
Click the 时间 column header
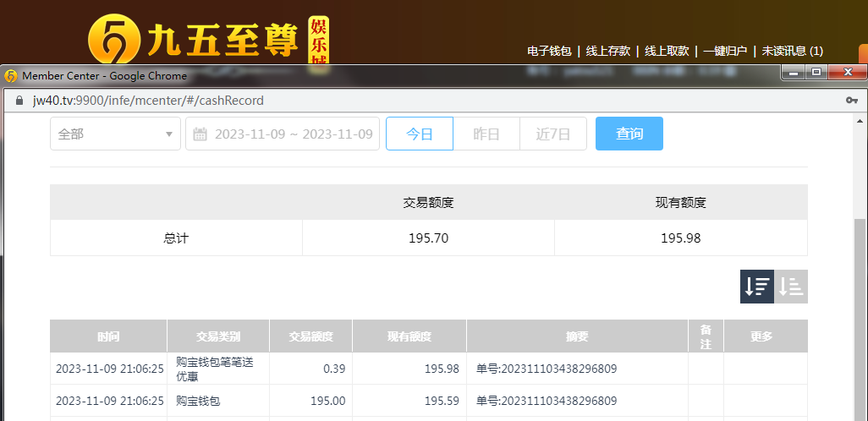point(108,336)
